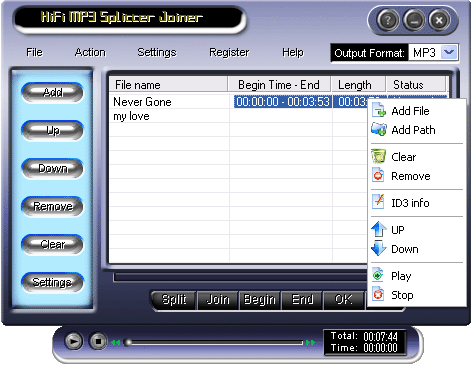
Task: Click the ID3 info document icon
Action: (378, 202)
